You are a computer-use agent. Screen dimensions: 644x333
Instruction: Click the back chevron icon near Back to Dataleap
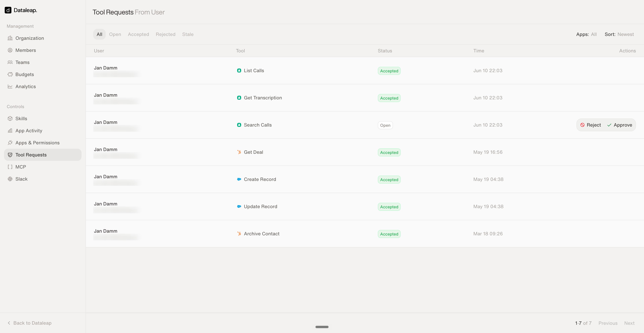pyautogui.click(x=9, y=323)
